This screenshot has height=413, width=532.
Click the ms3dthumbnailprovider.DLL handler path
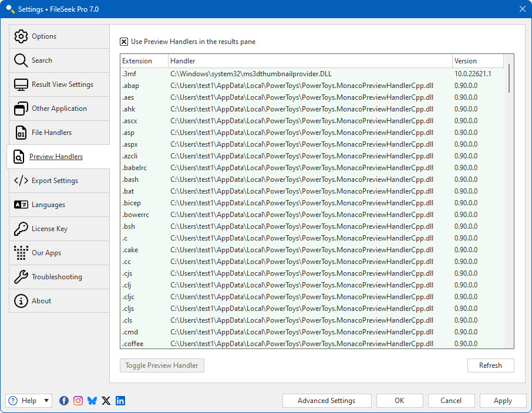251,74
